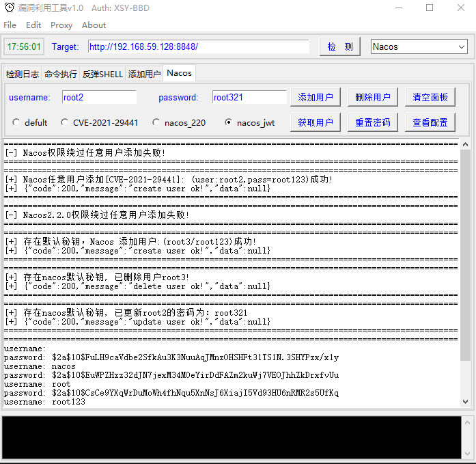Image resolution: width=476 pixels, height=464 pixels.
Task: Select the Nacos tab
Action: pyautogui.click(x=179, y=73)
